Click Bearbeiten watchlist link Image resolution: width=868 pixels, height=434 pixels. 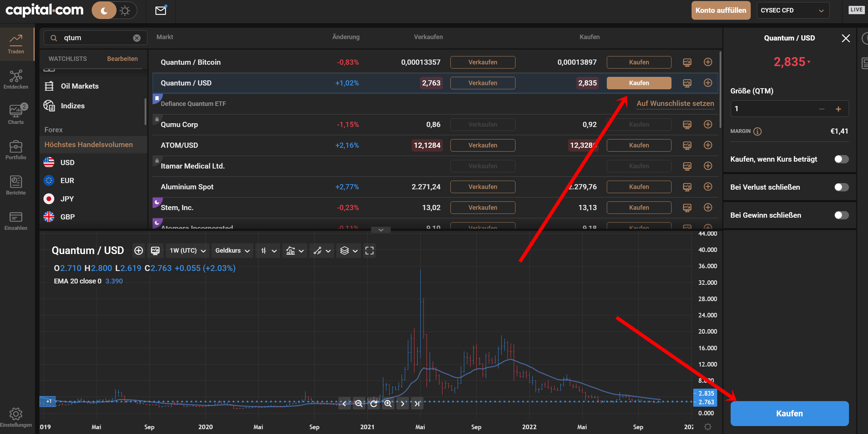pyautogui.click(x=122, y=59)
